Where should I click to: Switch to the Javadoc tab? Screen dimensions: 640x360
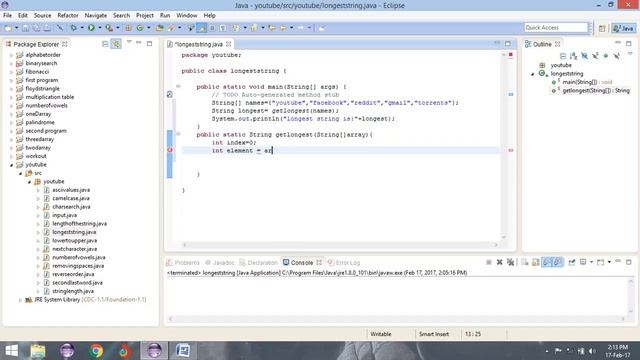[220, 262]
